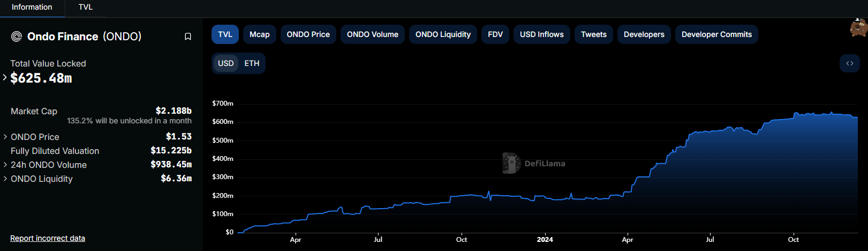Viewport: 868px width, 251px height.
Task: Expand the 24h ONDO Volume row
Action: 5,165
